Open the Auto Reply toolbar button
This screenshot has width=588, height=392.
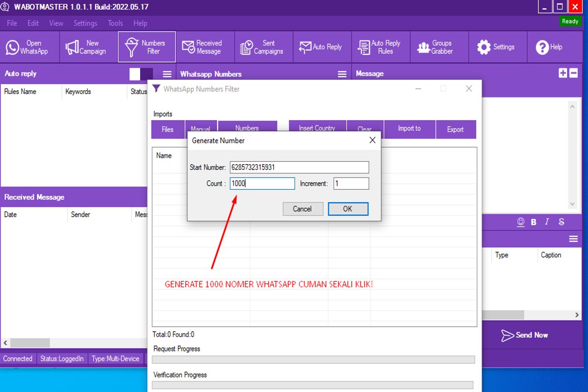click(322, 47)
